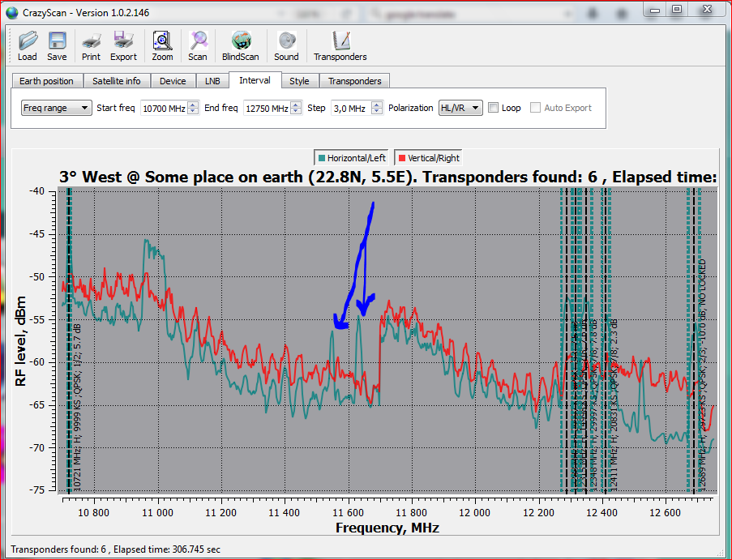Increase Start freq with spinner up arrow
The image size is (732, 560).
pos(193,105)
